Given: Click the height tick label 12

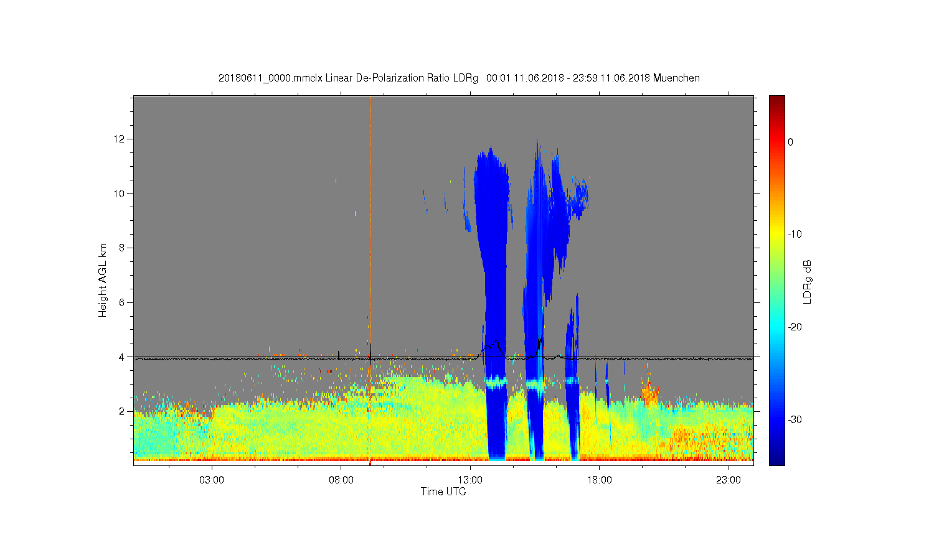Looking at the screenshot, I should pyautogui.click(x=120, y=139).
